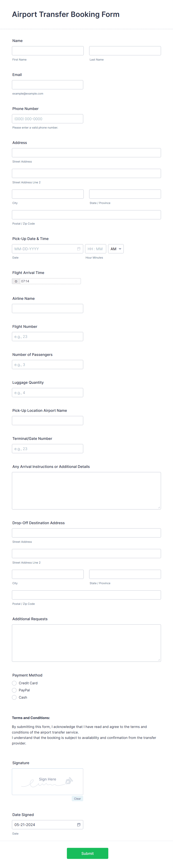Click the First Name input field
Screen dimensions: 173x868
(x=48, y=50)
